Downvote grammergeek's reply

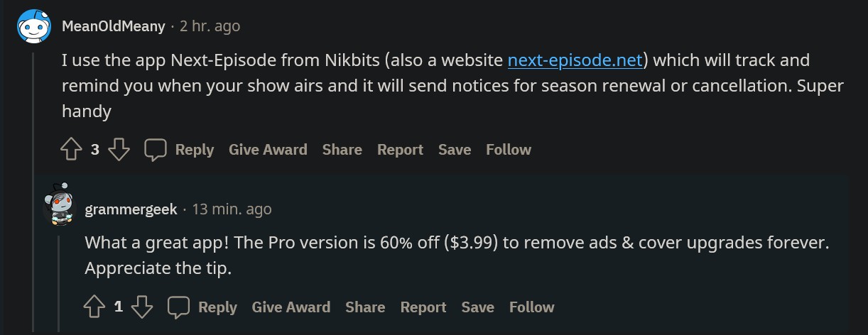(142, 307)
